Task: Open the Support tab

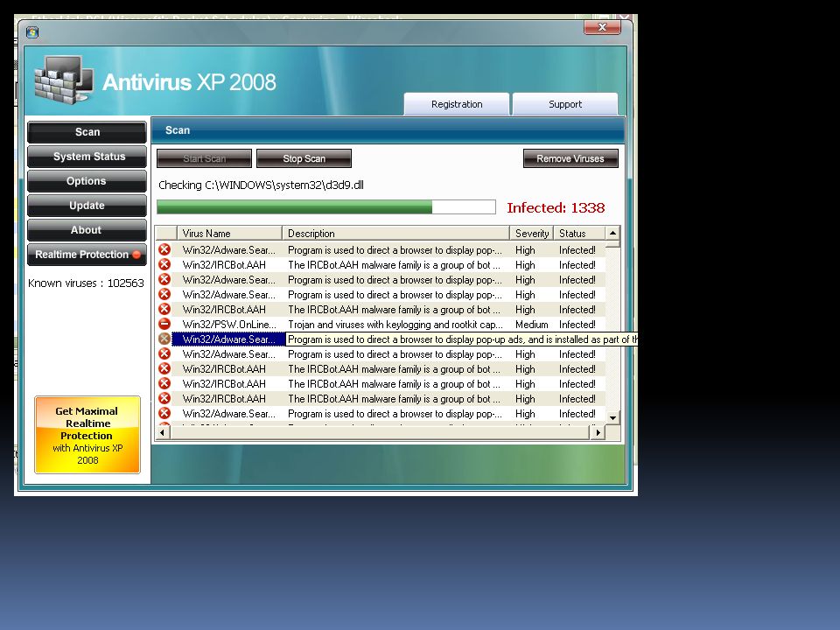Action: click(x=565, y=104)
